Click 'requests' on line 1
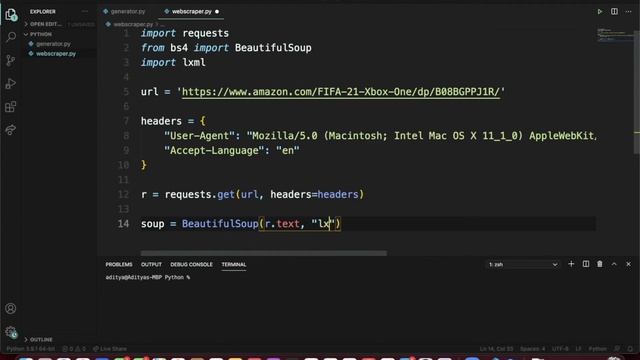The image size is (640, 360). (206, 33)
